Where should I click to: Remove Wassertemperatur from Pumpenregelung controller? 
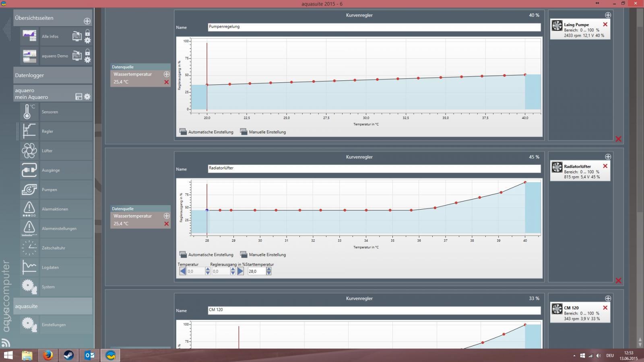(x=166, y=82)
